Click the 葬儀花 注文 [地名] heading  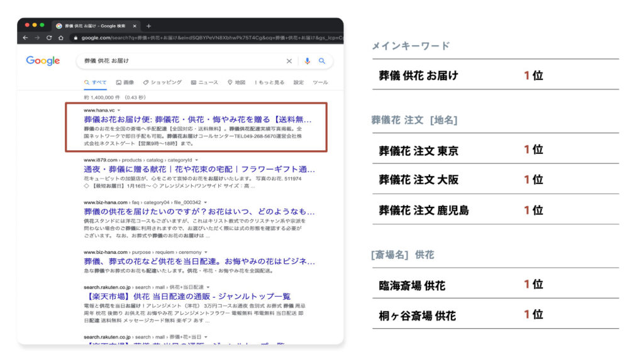point(414,120)
